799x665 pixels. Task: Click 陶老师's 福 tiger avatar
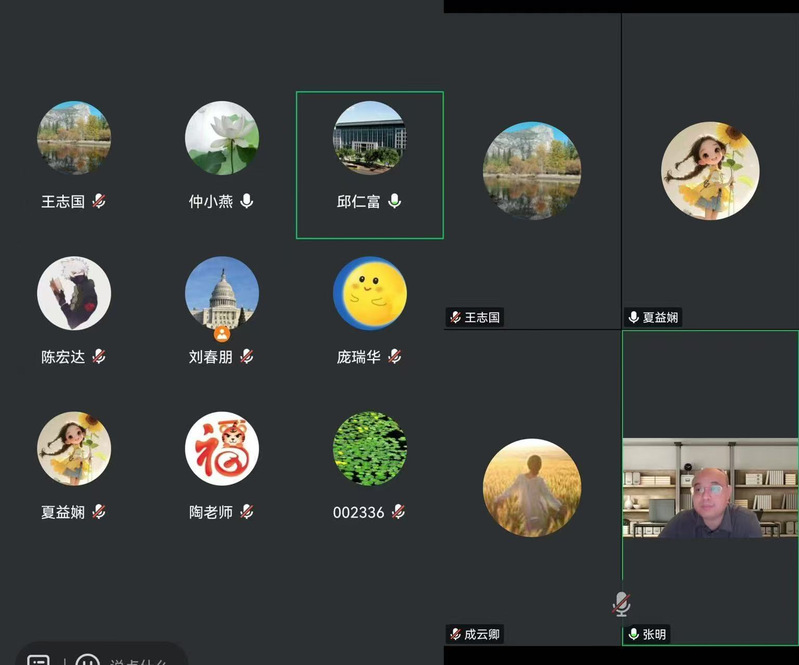(222, 449)
